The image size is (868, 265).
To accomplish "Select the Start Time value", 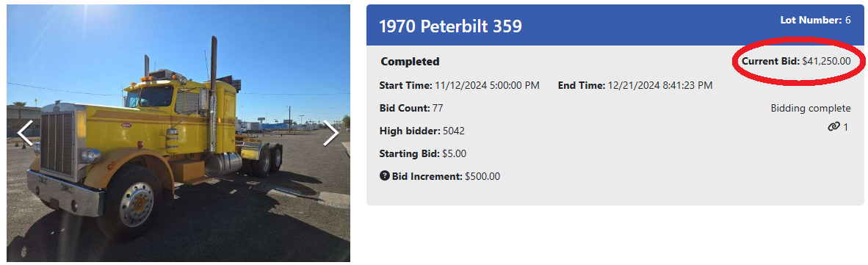I will pyautogui.click(x=487, y=86).
